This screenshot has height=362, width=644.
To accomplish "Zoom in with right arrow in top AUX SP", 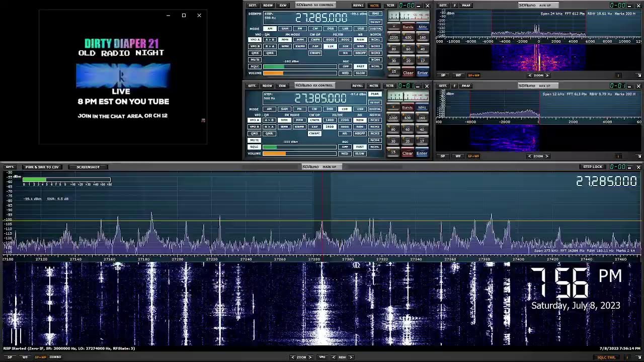I will (x=547, y=75).
